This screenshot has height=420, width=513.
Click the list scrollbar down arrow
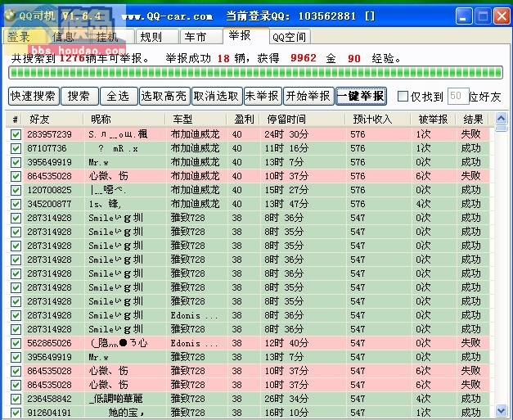[x=502, y=410]
